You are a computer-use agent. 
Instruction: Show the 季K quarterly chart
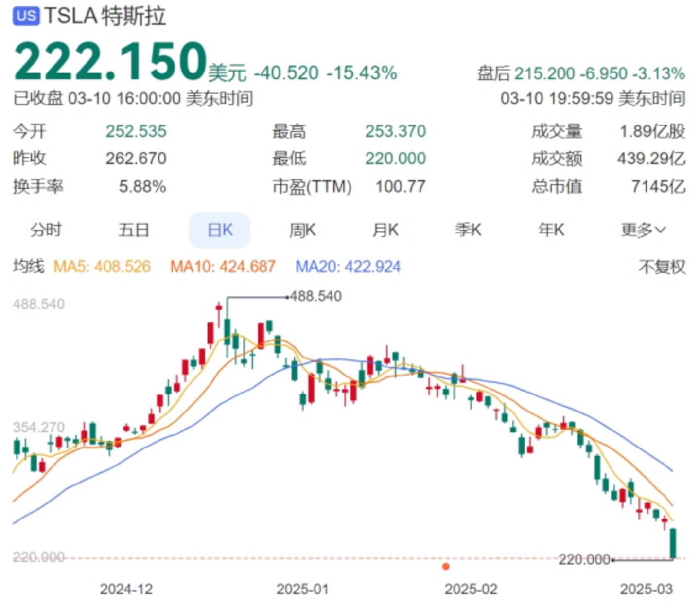pos(468,230)
